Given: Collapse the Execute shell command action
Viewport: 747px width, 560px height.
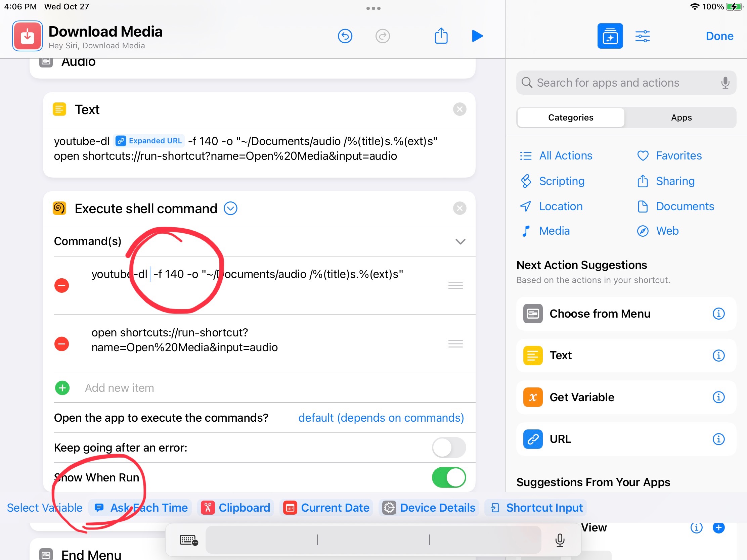Looking at the screenshot, I should [231, 208].
